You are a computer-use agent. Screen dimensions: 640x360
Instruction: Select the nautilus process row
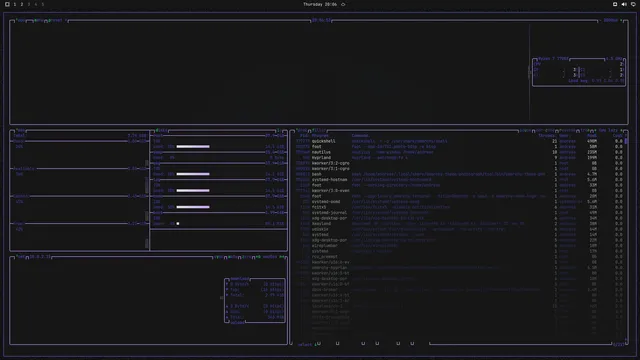(459, 152)
